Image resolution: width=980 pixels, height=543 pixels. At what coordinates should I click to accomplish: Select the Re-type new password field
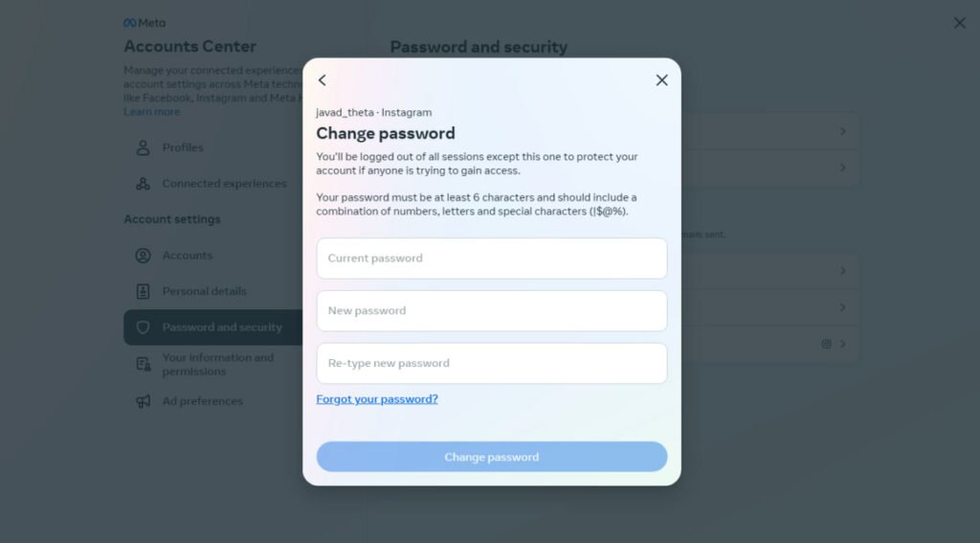click(x=491, y=364)
